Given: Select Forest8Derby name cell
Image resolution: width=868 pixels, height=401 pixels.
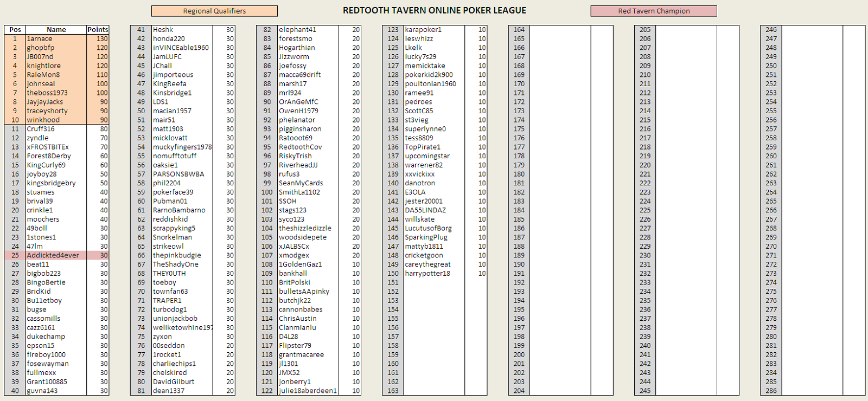Looking at the screenshot, I should 56,156.
